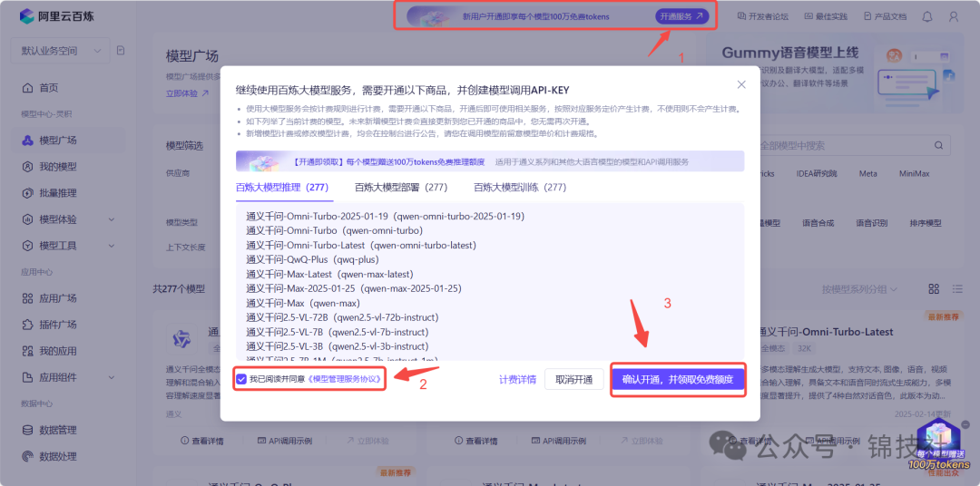
Task: Check 我已阅读并同意 agreement checkbox
Action: (241, 379)
